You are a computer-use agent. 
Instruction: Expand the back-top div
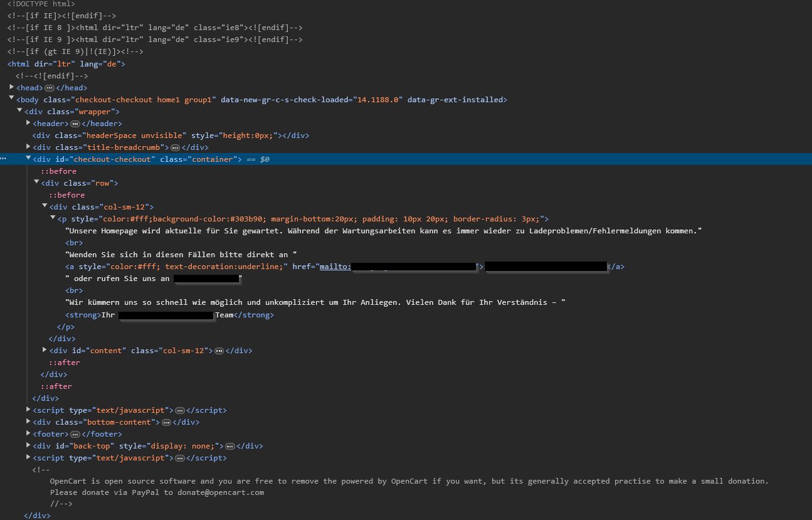point(28,445)
